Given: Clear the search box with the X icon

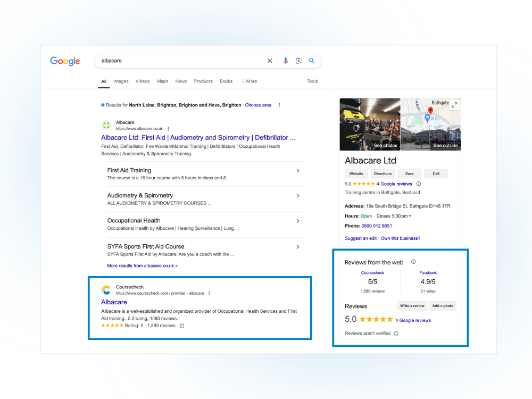Looking at the screenshot, I should [270, 61].
